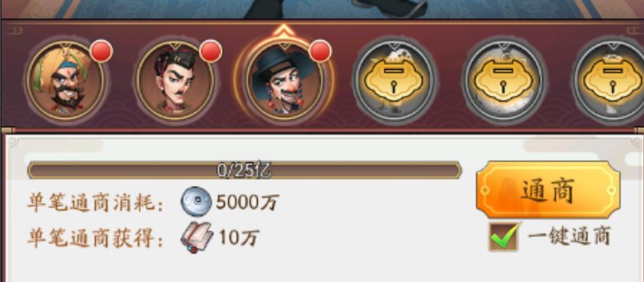Select the merchant with red headband portrait
This screenshot has height=282, width=644.
175,81
